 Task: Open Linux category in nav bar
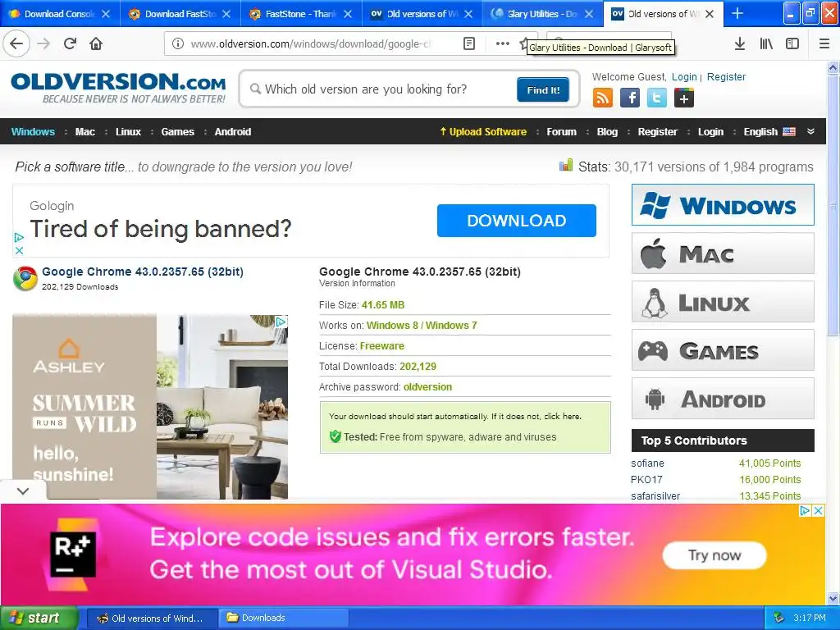point(128,132)
